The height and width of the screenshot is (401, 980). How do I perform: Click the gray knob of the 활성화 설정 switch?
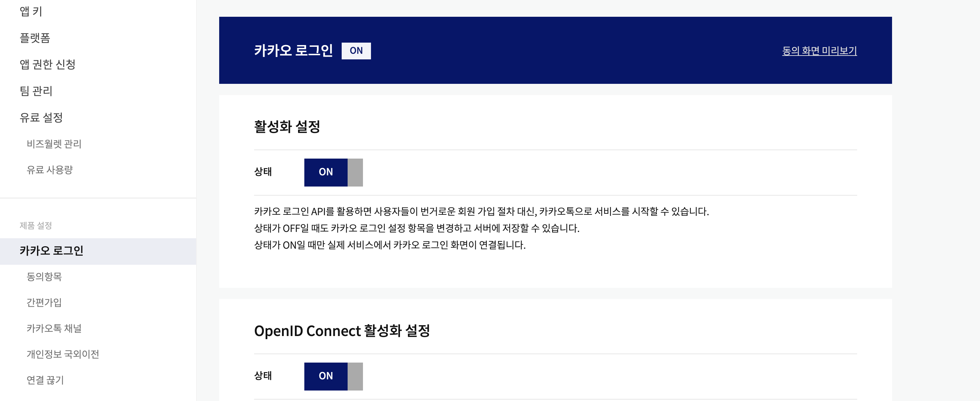(355, 172)
